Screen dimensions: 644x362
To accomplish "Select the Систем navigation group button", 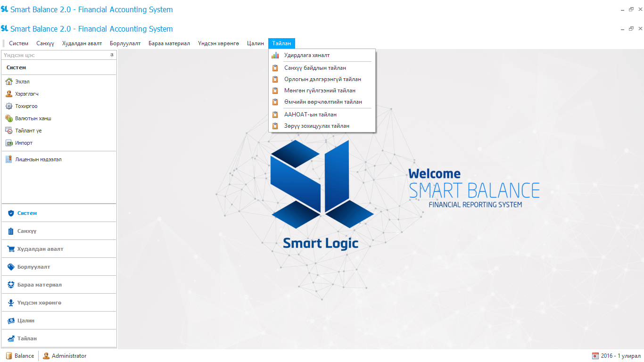I will coord(59,213).
